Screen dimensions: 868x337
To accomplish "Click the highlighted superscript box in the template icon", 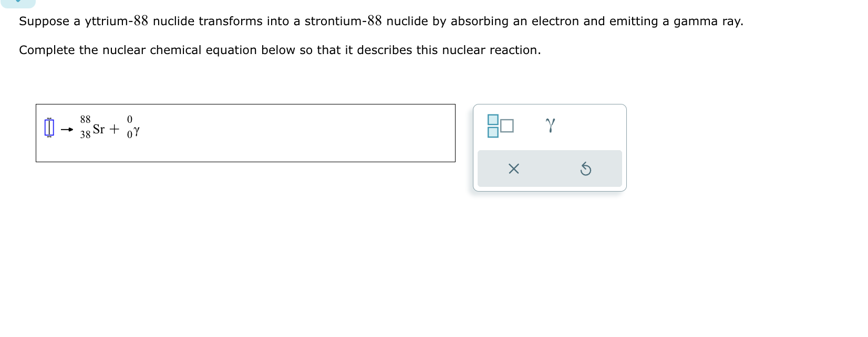I will click(492, 119).
